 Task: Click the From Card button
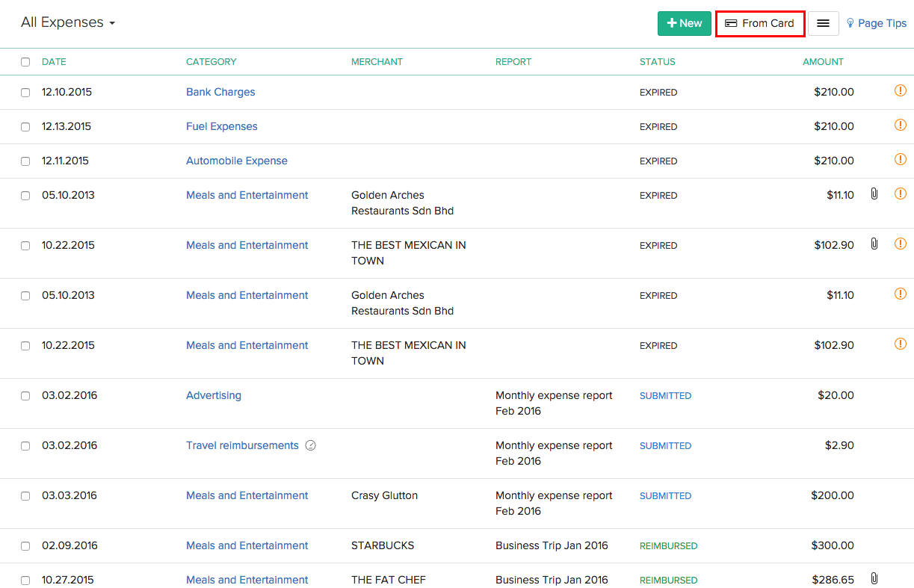[760, 23]
